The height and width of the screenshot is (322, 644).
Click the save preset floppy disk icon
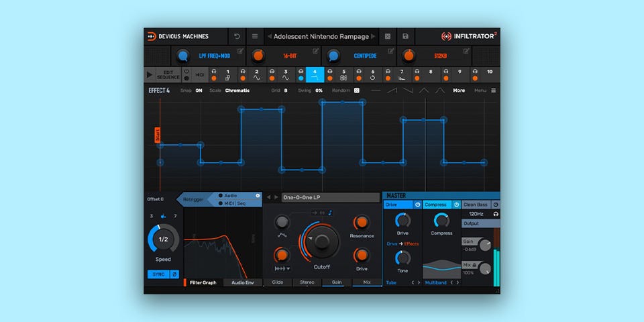click(x=405, y=36)
